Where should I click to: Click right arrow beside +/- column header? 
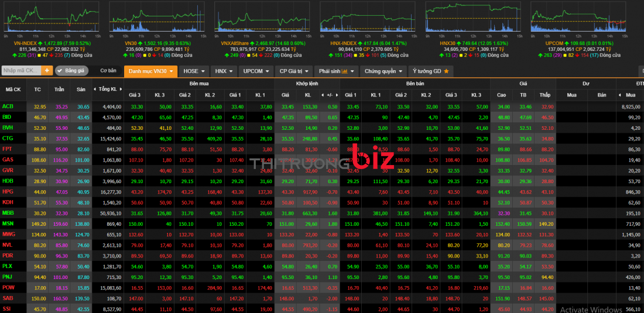click(336, 95)
